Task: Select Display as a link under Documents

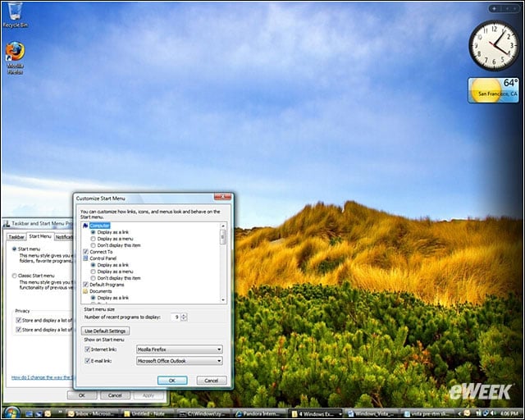Action: coord(94,298)
